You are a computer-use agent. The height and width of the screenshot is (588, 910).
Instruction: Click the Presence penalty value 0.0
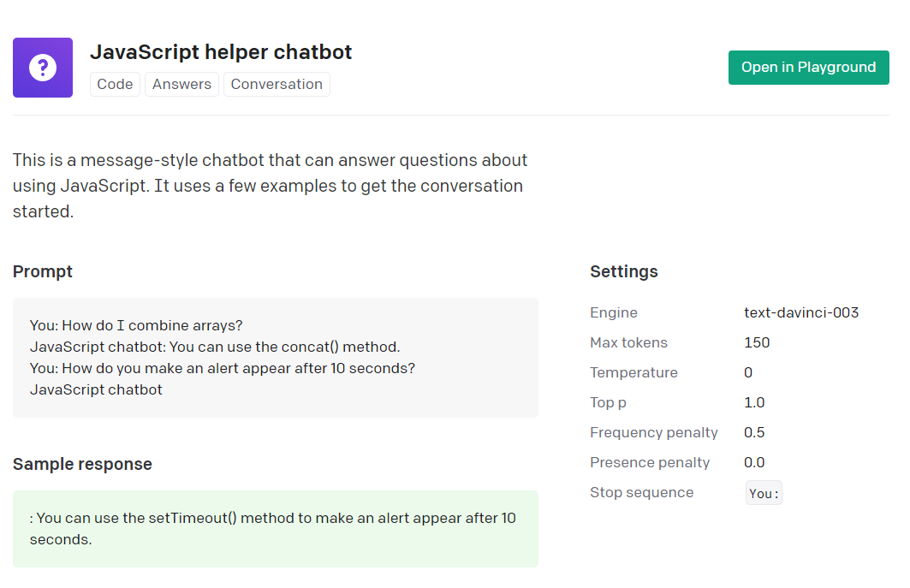point(754,462)
